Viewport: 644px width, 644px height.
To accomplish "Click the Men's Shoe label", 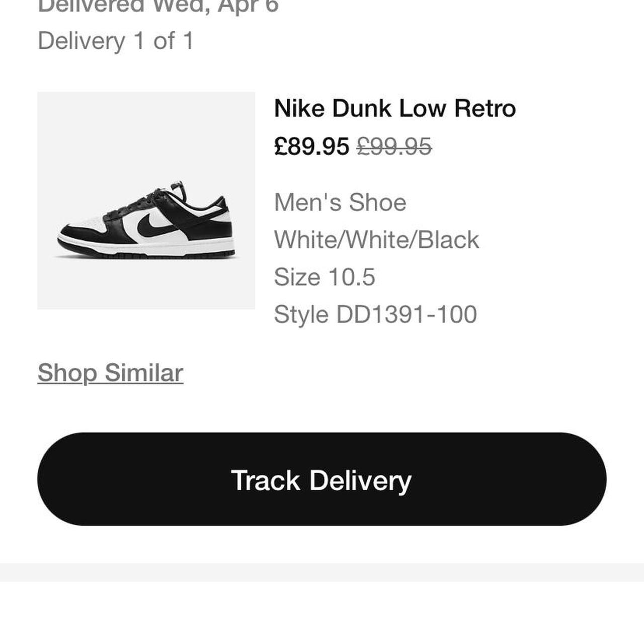I will tap(340, 202).
